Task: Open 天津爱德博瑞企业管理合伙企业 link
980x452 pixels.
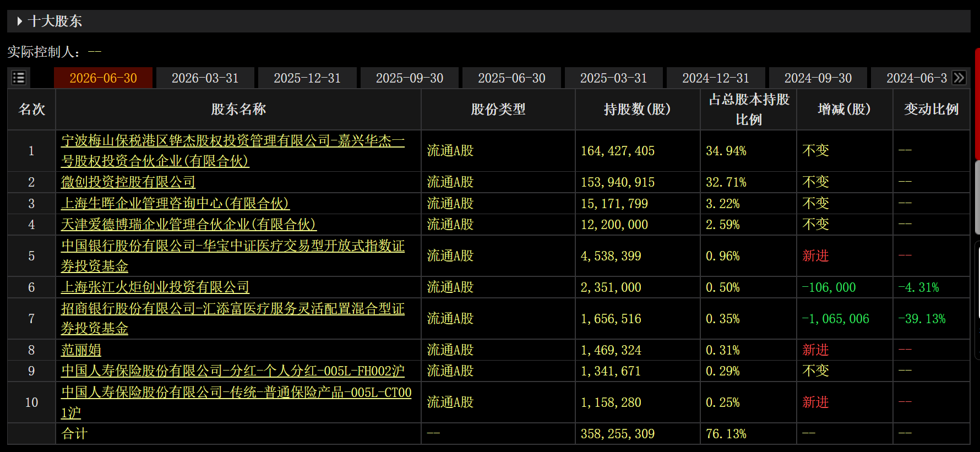Action: (x=189, y=225)
